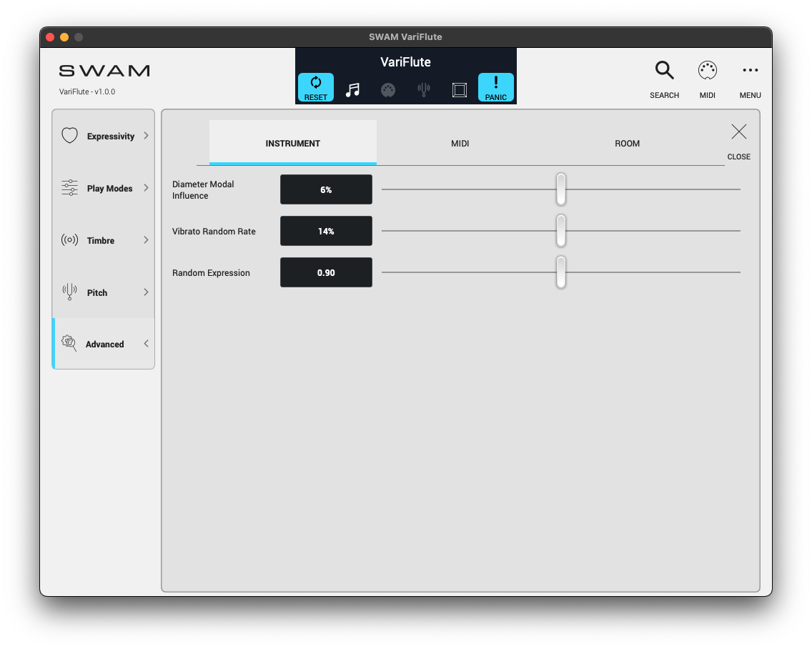Open the MIDI connector icon at top right
The height and width of the screenshot is (649, 812).
tap(707, 71)
